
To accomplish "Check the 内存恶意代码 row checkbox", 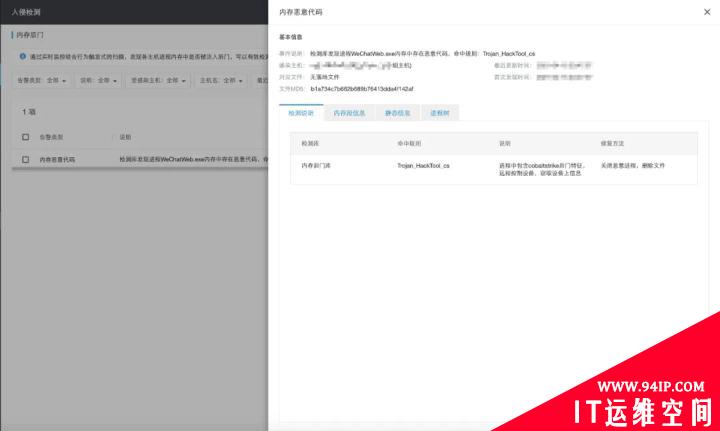I will (26, 159).
